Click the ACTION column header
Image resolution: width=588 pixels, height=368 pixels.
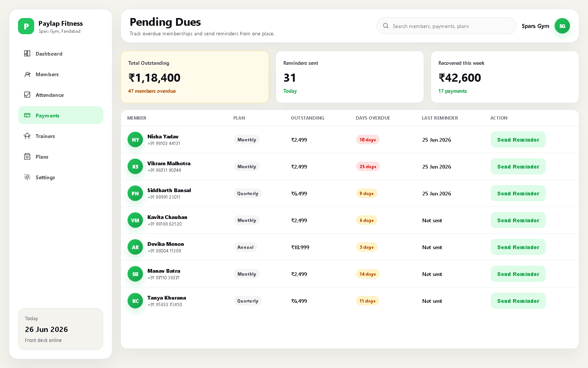499,118
